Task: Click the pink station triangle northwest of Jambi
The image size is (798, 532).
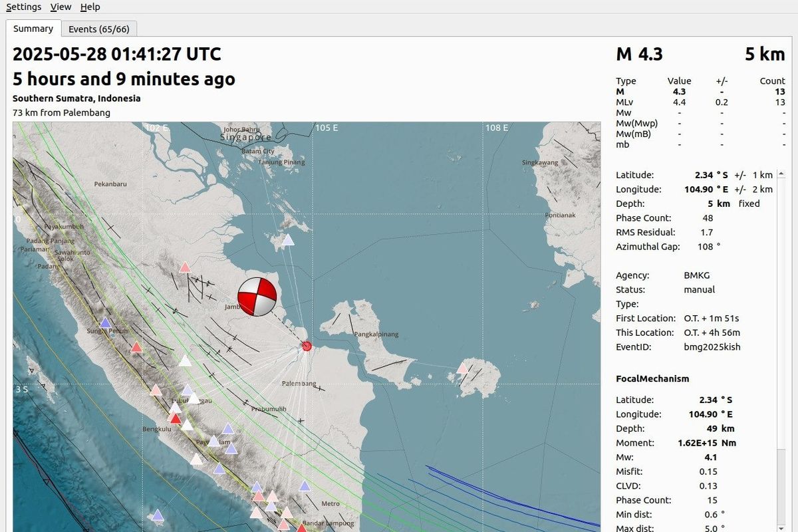Action: [x=185, y=267]
